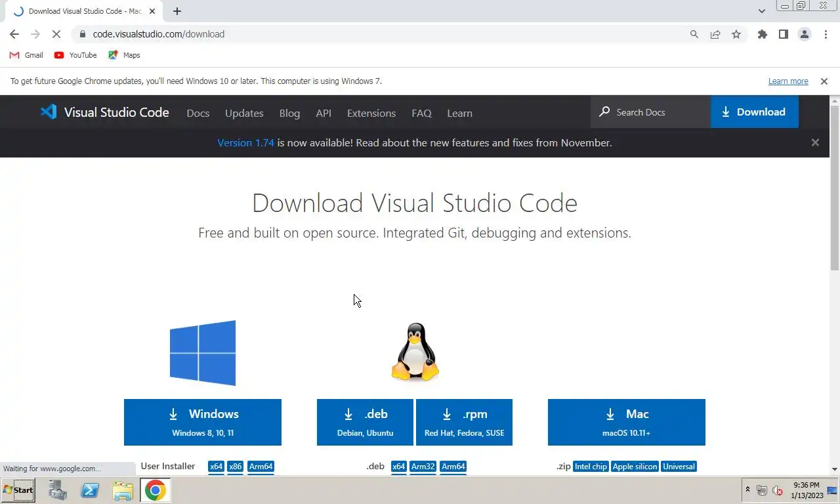Viewport: 840px width, 504px height.
Task: Click the Windows logo image
Action: [x=203, y=353]
